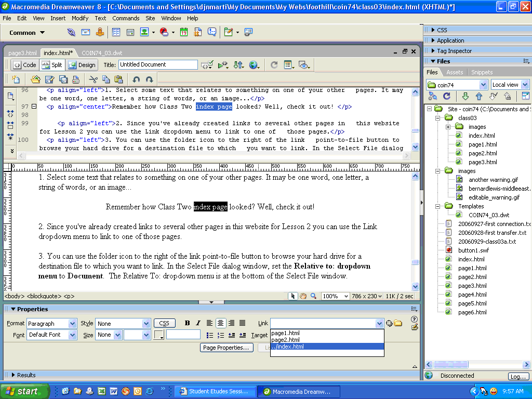Screen dimensions: 532x399
Task: Open the coin74 site dropdown
Action: (x=484, y=85)
